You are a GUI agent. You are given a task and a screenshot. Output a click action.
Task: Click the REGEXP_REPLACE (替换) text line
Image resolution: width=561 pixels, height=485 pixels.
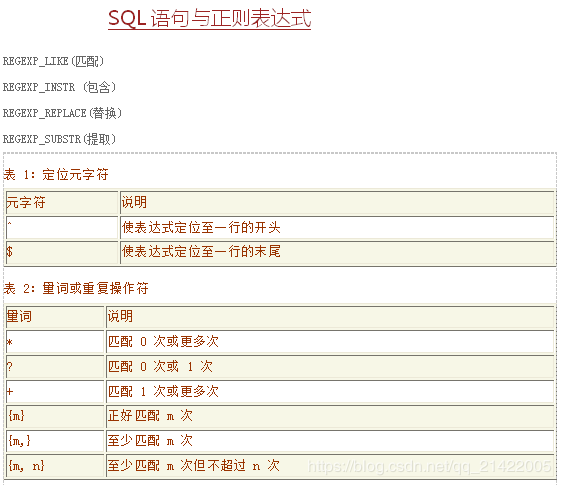[62, 113]
